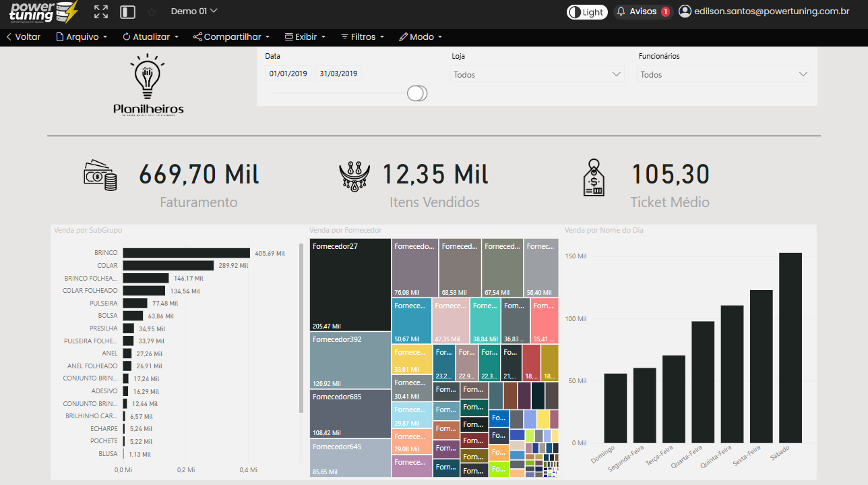Click the fullscreen expand icon

(x=101, y=11)
